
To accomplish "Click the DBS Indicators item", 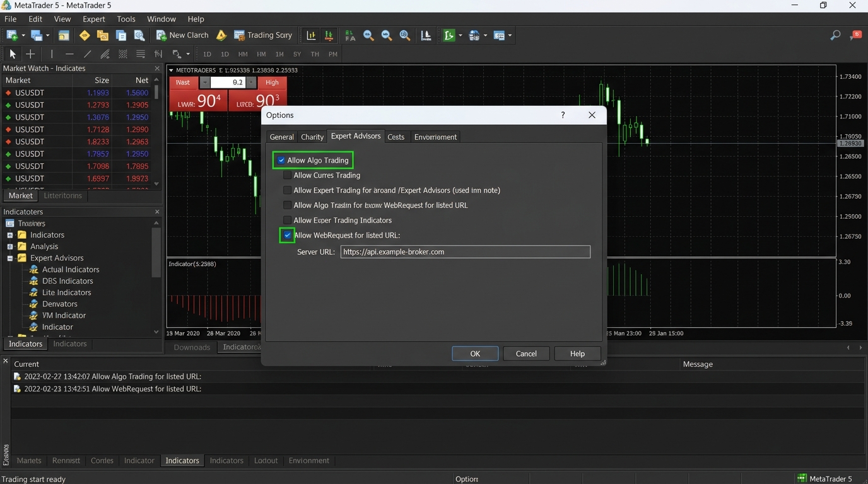I will point(67,281).
